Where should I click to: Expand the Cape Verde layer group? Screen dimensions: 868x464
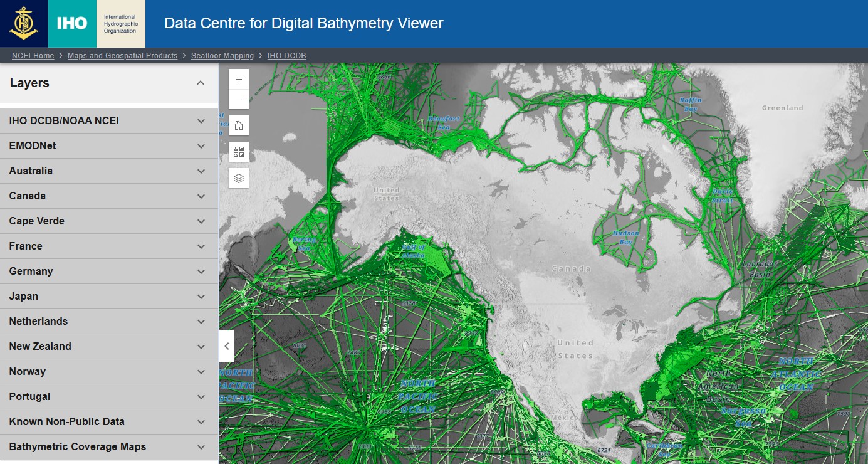pos(109,221)
